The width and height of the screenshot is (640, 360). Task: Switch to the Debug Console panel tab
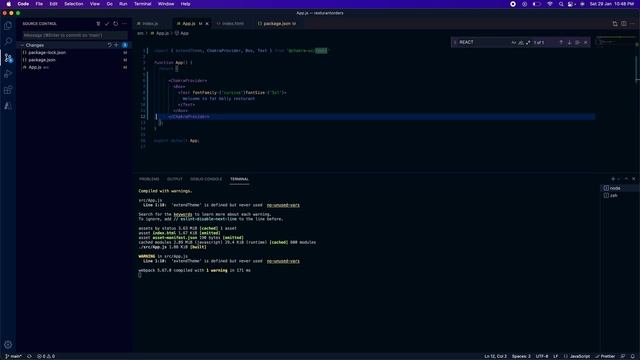coord(206,179)
